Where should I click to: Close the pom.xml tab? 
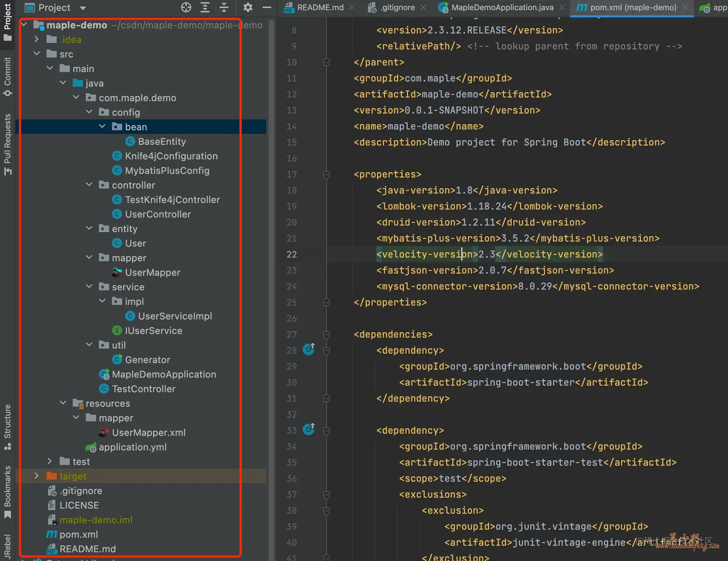point(685,7)
